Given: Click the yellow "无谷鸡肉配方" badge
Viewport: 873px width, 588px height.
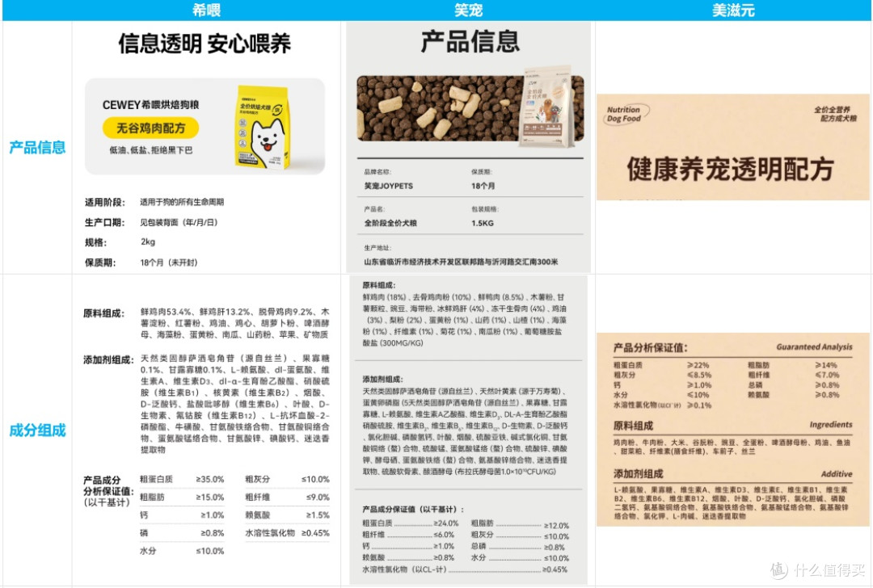Looking at the screenshot, I should point(150,128).
